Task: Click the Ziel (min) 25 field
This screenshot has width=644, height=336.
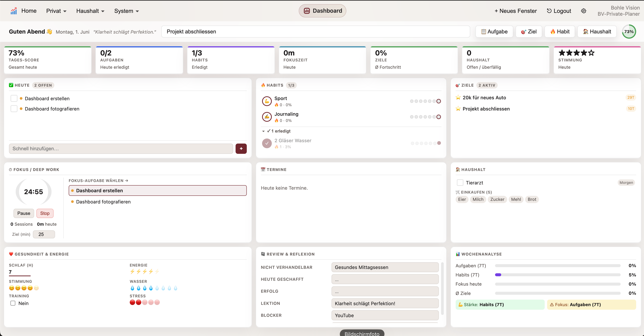Action: (44, 234)
